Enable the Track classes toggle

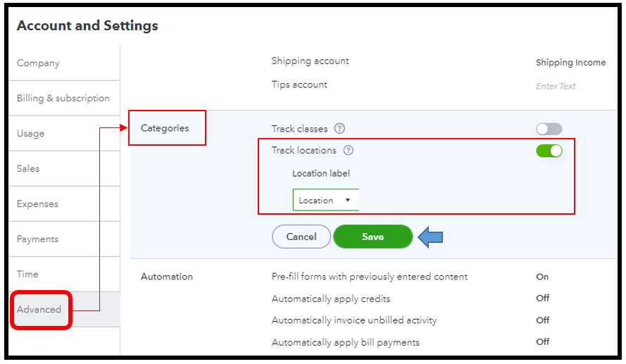549,129
